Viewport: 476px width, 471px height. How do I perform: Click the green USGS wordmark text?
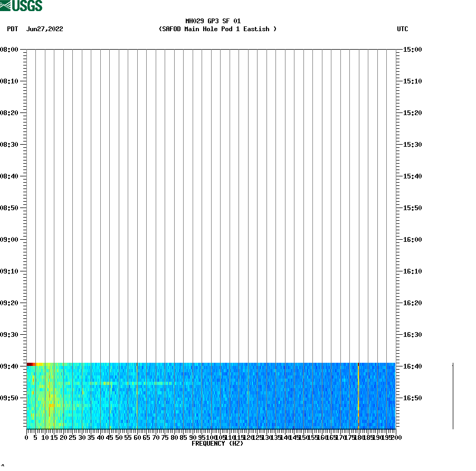coord(26,5)
